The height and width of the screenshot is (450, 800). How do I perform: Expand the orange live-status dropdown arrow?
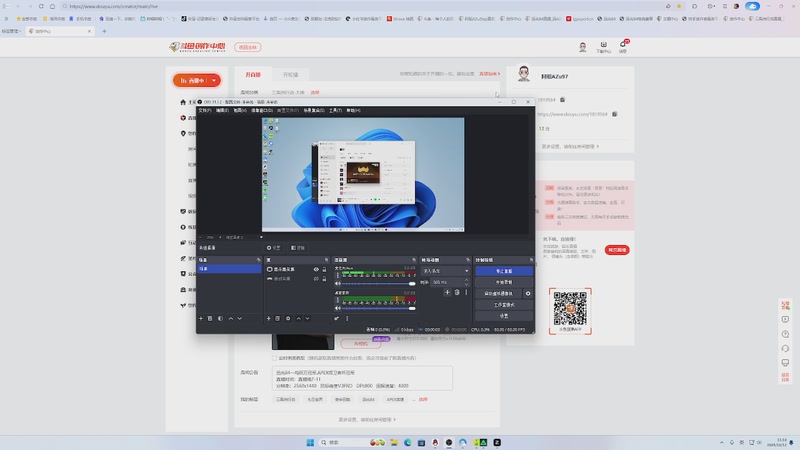point(214,81)
